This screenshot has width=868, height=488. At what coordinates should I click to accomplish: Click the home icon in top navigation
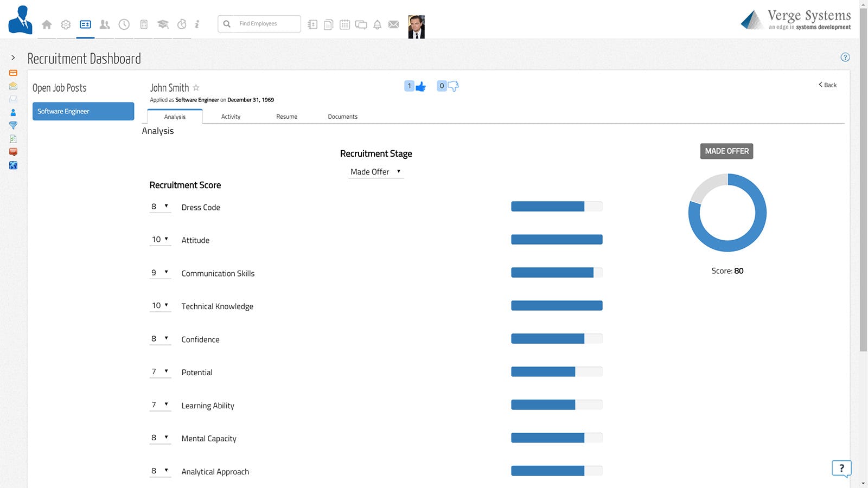click(x=47, y=24)
